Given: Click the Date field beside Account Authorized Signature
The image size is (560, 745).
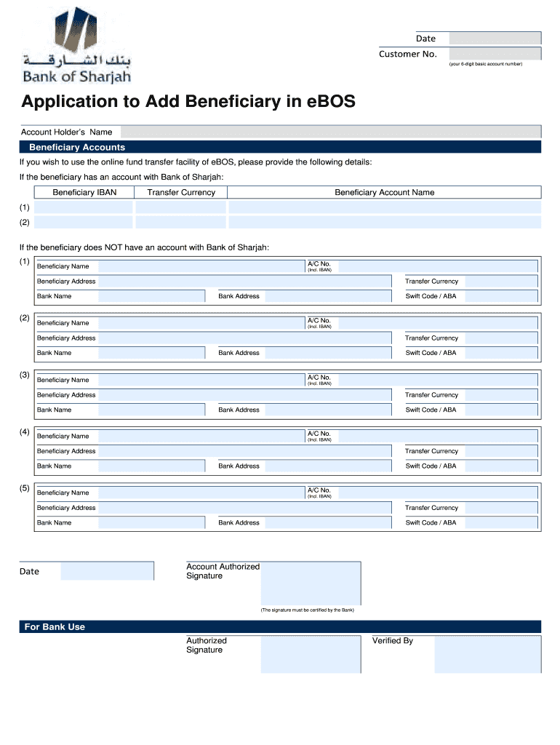Looking at the screenshot, I should pyautogui.click(x=107, y=571).
